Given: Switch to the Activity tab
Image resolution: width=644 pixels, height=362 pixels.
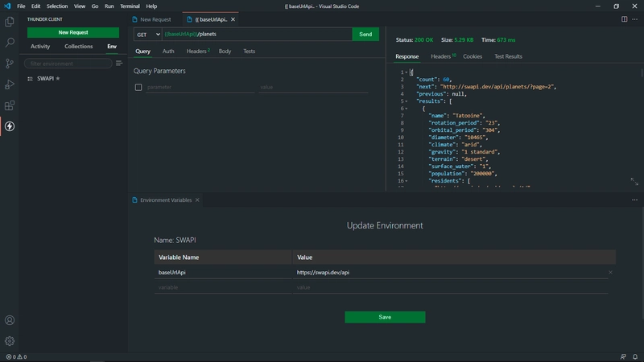Looking at the screenshot, I should [40, 47].
